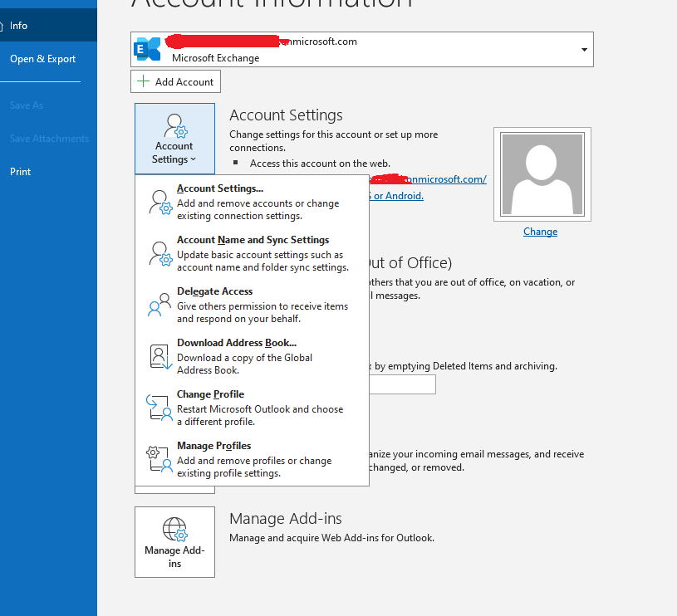The image size is (677, 616).
Task: Select Download Address Book... entry
Action: click(253, 356)
